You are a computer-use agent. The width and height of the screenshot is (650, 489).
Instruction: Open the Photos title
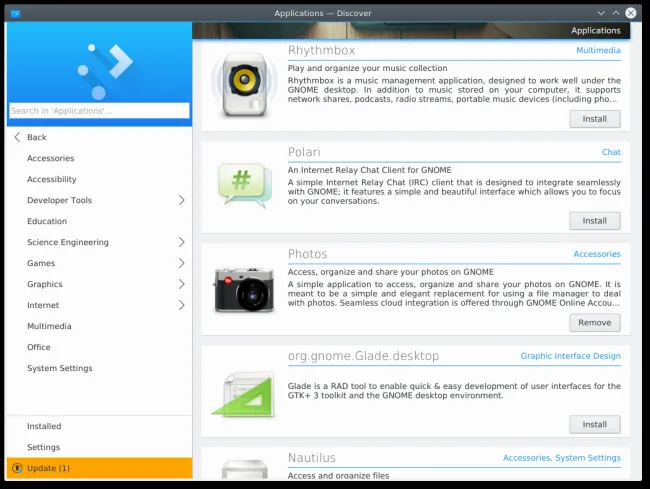point(308,254)
